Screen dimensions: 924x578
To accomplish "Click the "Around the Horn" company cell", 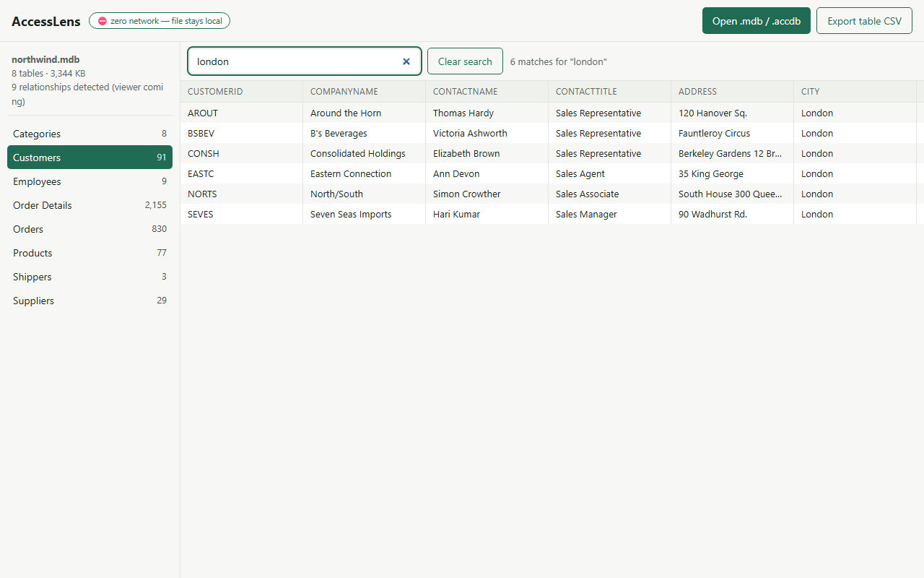I will click(365, 113).
